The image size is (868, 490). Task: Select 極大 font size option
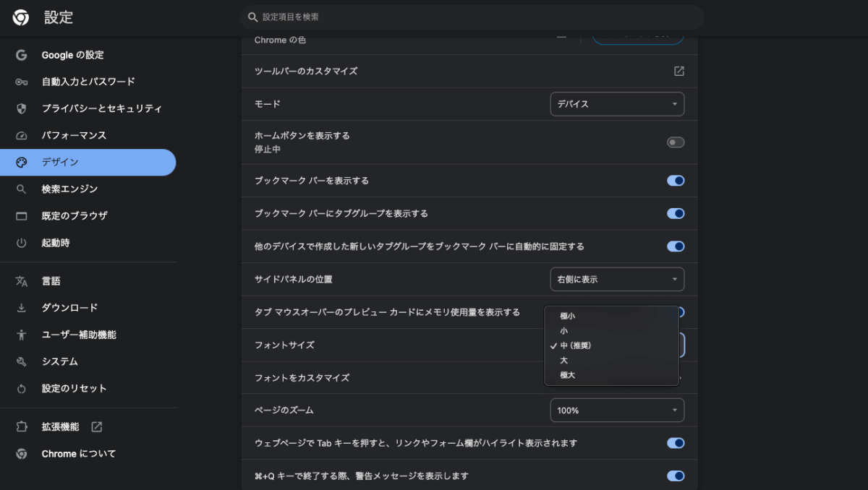pos(612,375)
